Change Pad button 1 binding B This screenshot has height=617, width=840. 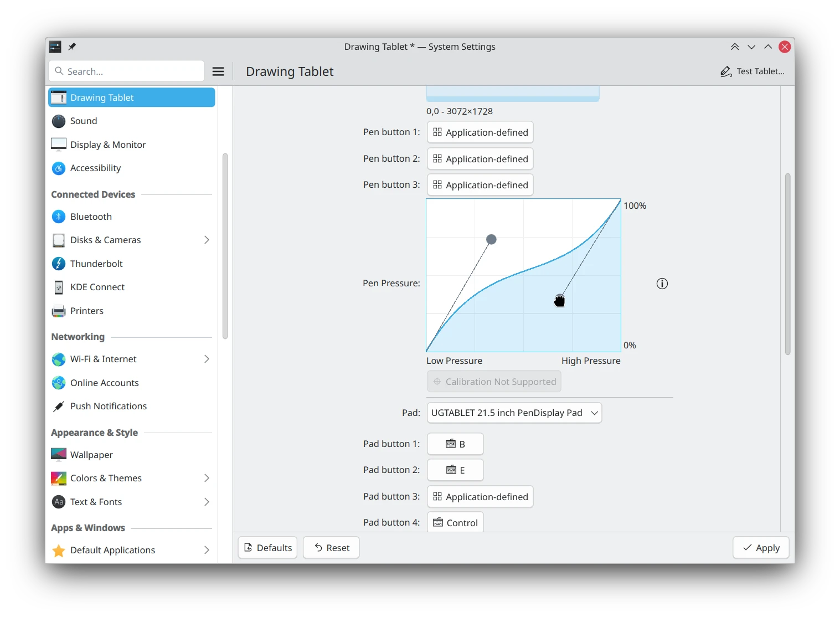[x=455, y=444]
